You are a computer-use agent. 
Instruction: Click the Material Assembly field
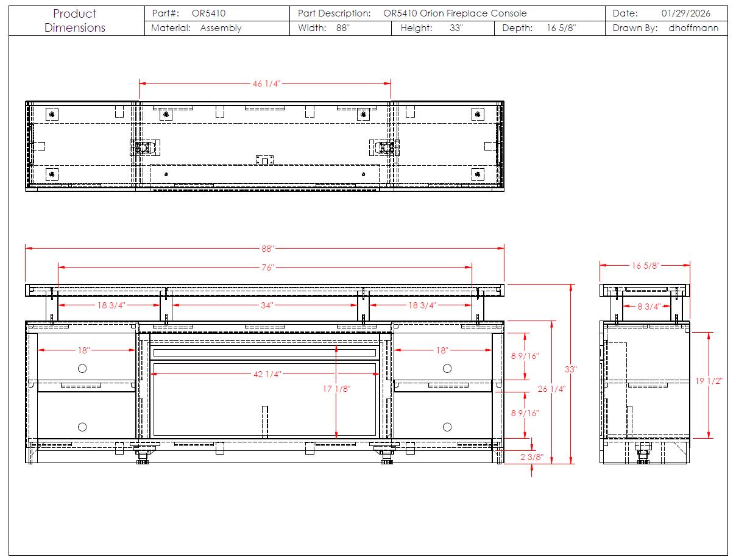[196, 28]
